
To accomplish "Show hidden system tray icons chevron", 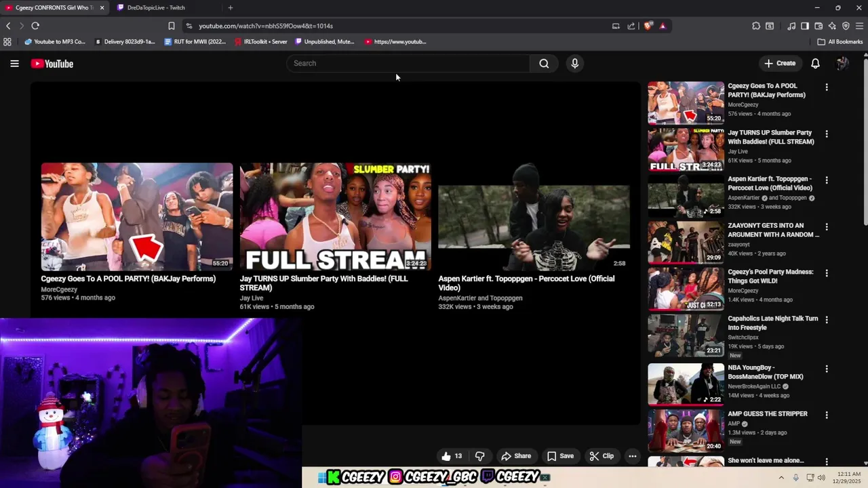I will pos(781,477).
